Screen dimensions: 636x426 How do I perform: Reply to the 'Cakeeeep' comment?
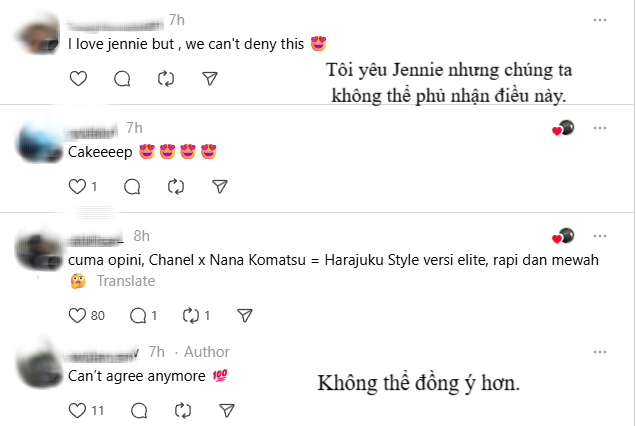(x=131, y=186)
